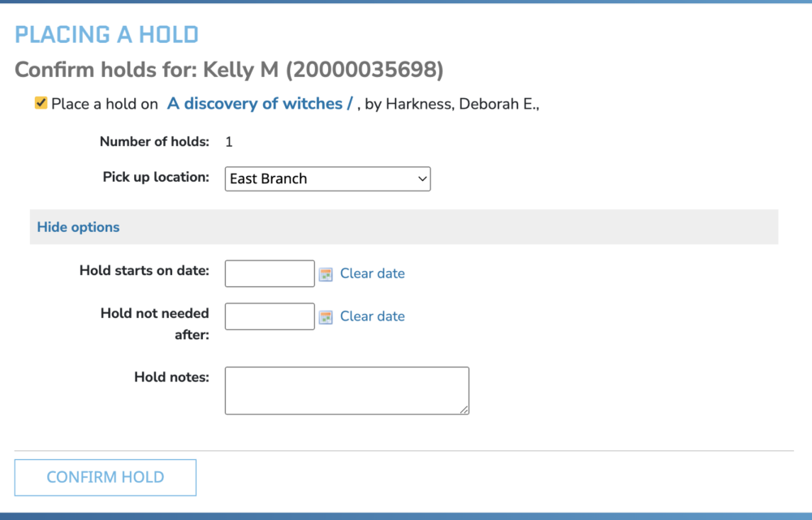812x520 pixels.
Task: Select the Number of holds value
Action: [x=228, y=141]
